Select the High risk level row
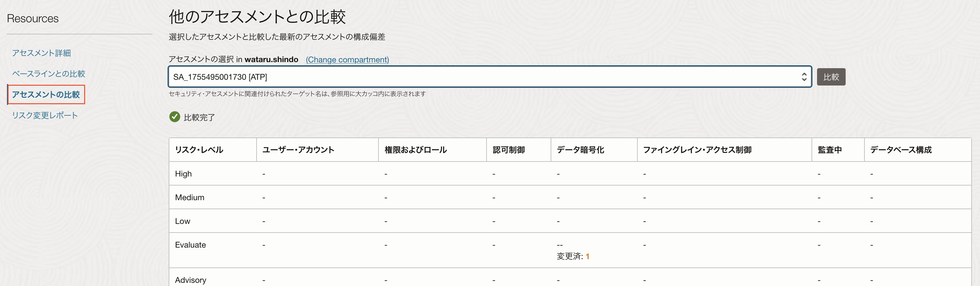This screenshot has width=980, height=286. [183, 174]
